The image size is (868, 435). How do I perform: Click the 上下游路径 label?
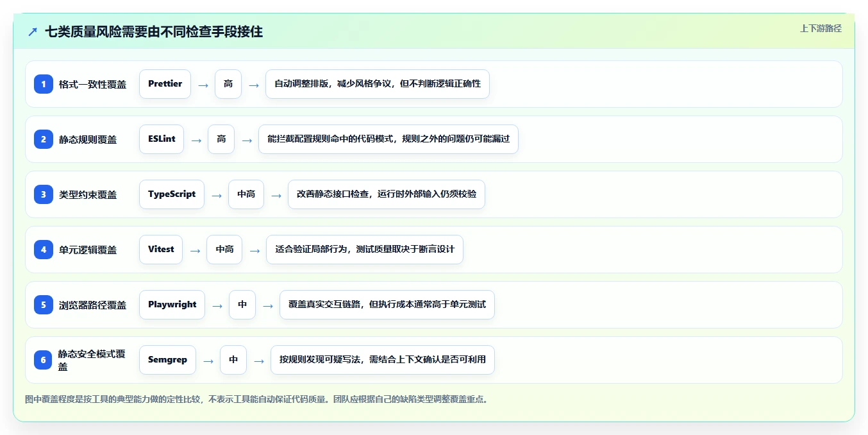[821, 28]
